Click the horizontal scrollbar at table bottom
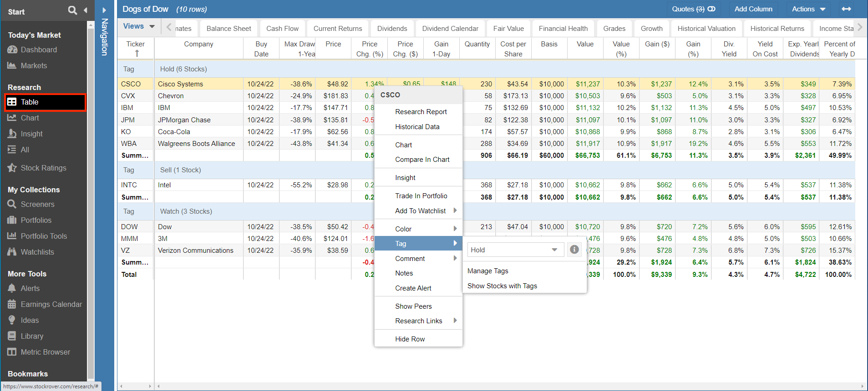Screen dimensions: 868x391 pos(510,386)
